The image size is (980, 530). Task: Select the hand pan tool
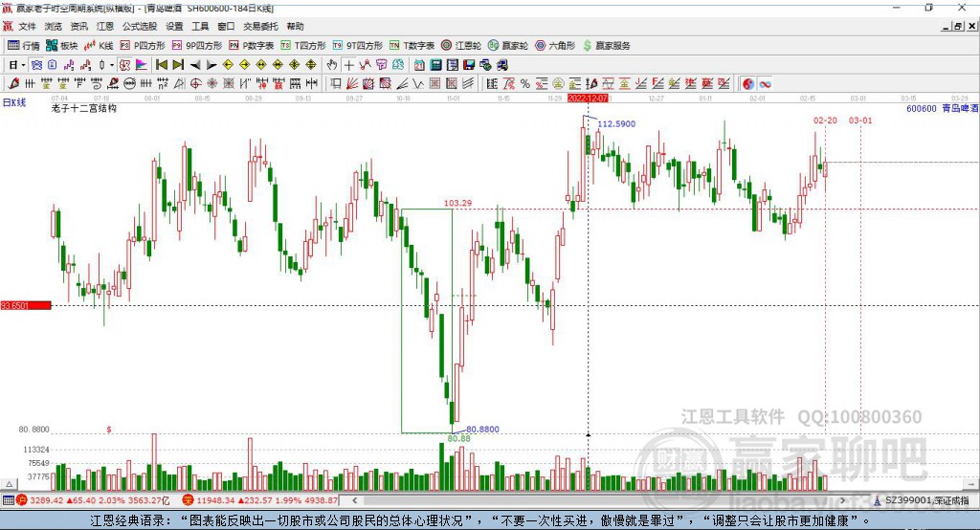tap(332, 65)
